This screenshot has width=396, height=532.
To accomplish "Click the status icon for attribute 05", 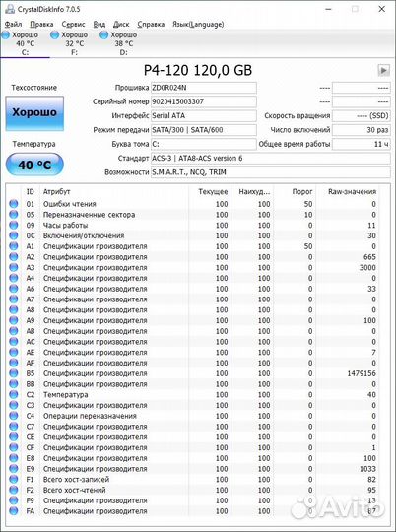I will tap(14, 214).
